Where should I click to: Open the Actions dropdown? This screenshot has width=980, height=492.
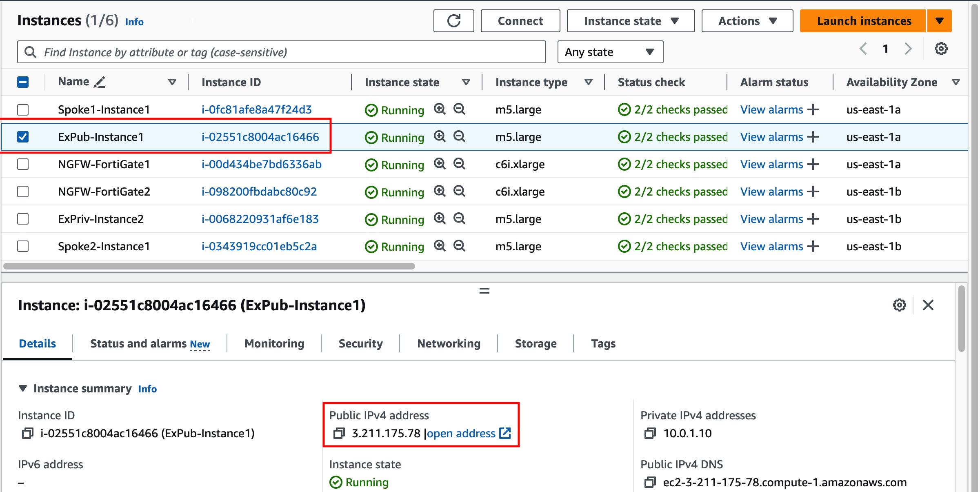click(747, 21)
